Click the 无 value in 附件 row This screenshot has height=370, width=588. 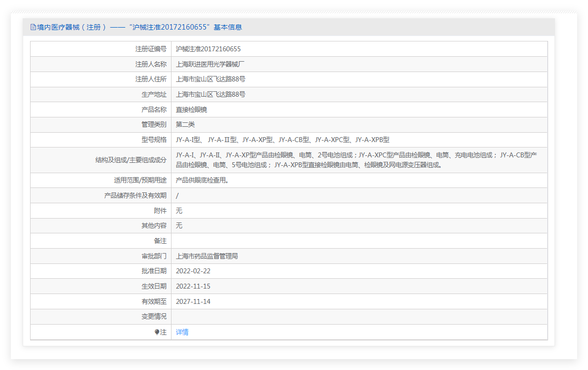click(179, 211)
